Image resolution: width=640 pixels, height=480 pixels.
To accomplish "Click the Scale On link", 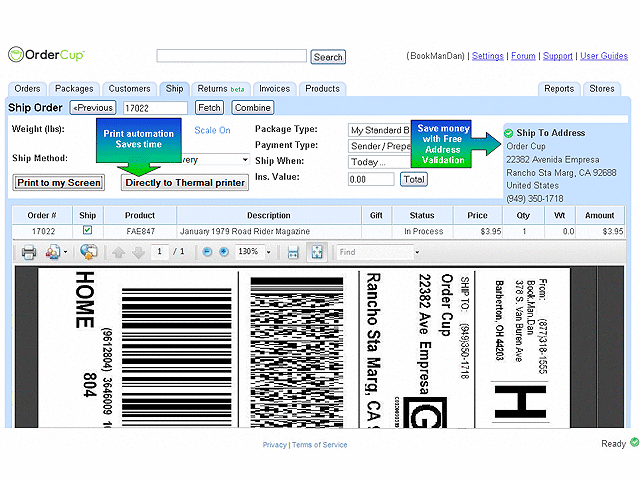I will pyautogui.click(x=212, y=130).
